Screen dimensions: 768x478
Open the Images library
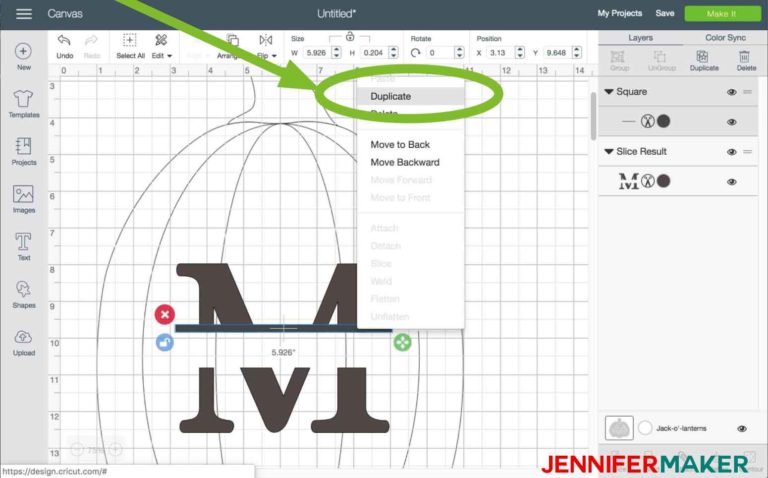24,199
